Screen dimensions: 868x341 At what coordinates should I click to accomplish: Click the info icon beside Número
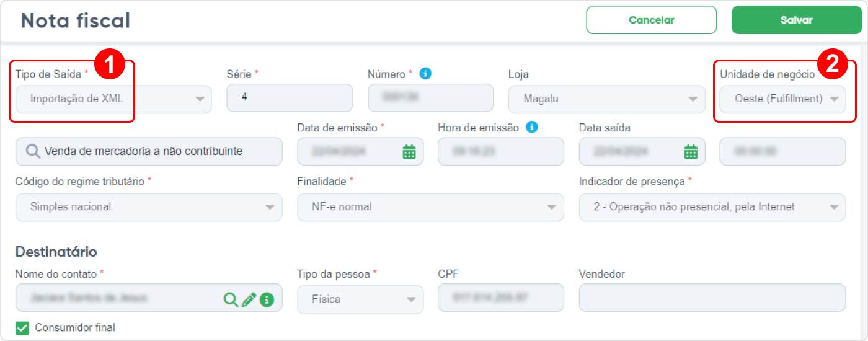pos(425,73)
